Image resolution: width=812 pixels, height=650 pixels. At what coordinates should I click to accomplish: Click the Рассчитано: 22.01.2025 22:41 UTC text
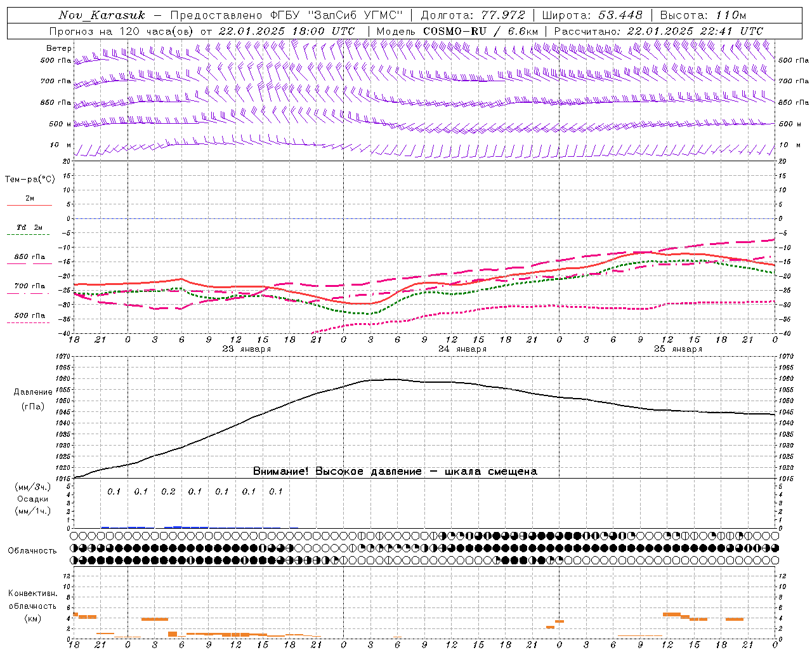[x=658, y=31]
